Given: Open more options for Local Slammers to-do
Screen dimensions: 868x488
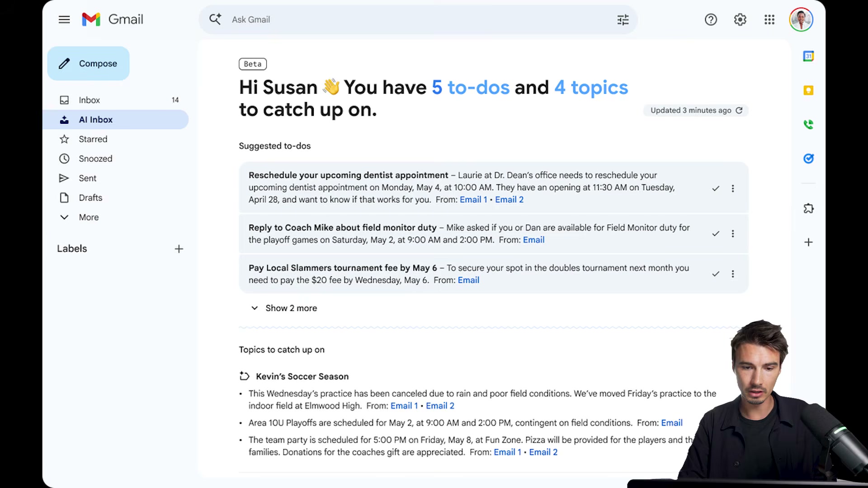Looking at the screenshot, I should click(733, 274).
